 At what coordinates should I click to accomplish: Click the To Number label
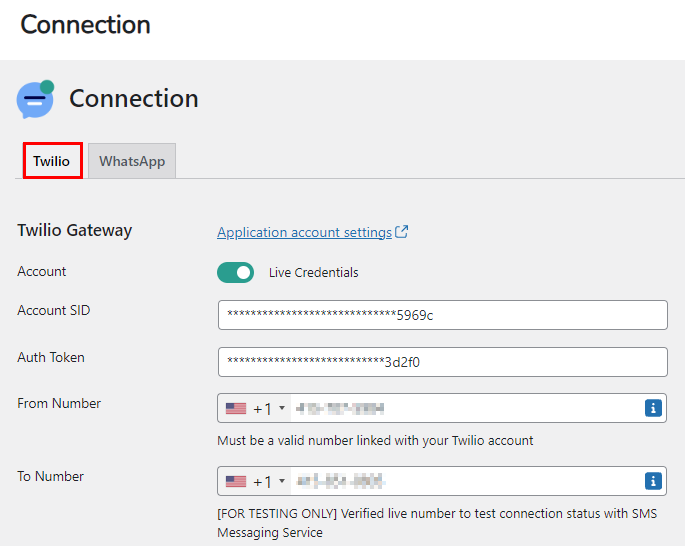point(50,476)
